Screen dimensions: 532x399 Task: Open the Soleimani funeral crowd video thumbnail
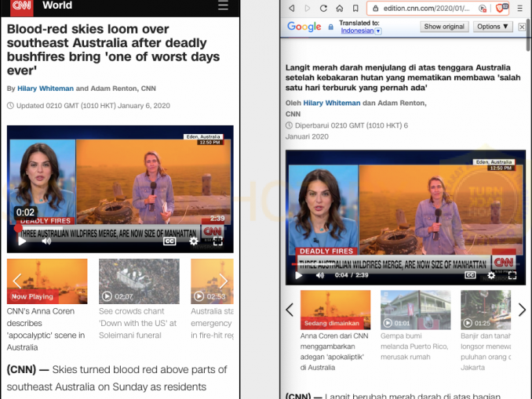coord(139,281)
